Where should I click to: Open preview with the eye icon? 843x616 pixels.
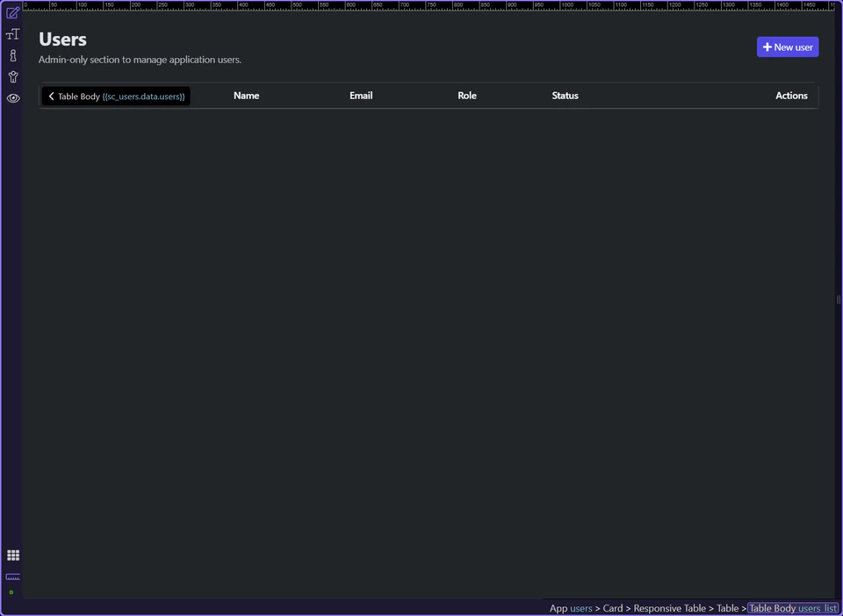point(12,98)
